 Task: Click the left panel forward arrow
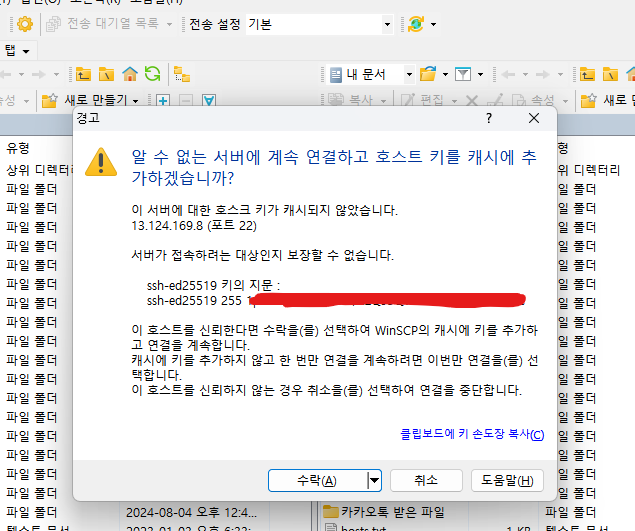coord(39,75)
